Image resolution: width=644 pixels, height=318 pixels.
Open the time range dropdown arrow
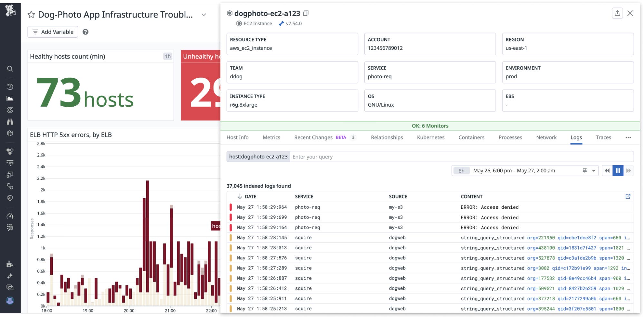593,171
